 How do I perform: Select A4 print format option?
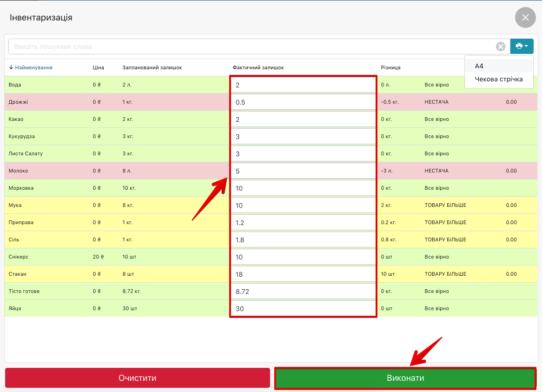coord(479,66)
